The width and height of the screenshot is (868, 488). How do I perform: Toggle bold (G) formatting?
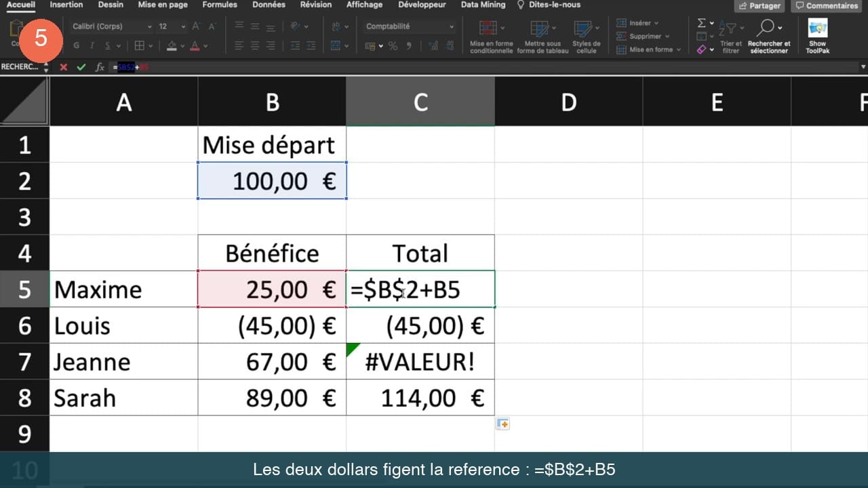point(76,46)
